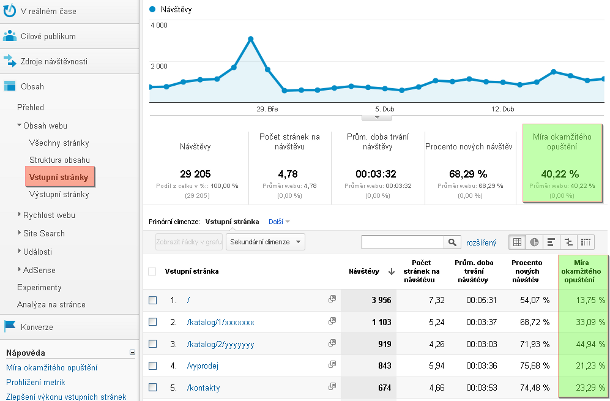The image size is (610, 401).
Task: Tick the select-all header checkbox
Action: pos(152,271)
